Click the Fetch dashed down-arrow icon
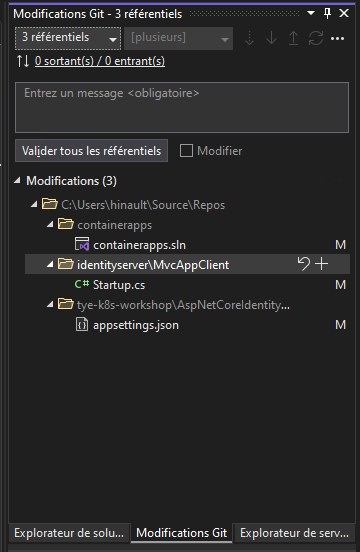 pyautogui.click(x=249, y=38)
